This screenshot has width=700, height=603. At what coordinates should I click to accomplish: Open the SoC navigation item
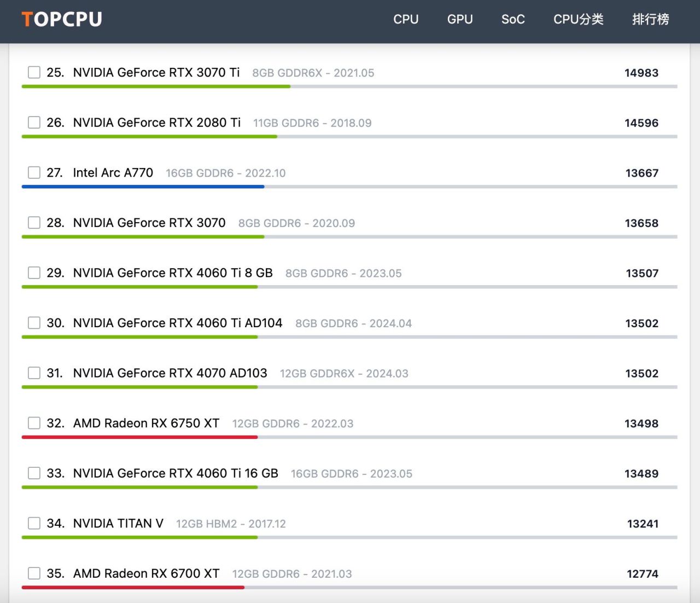click(513, 20)
